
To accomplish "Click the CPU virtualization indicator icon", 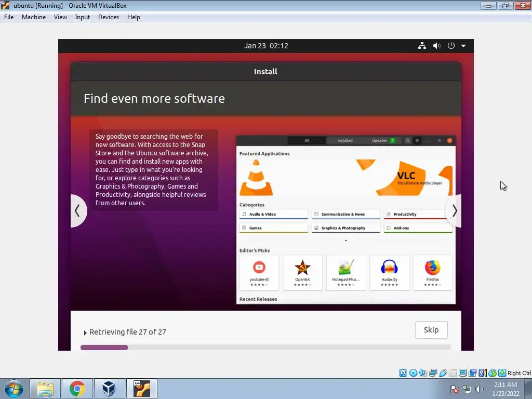I will [483, 373].
